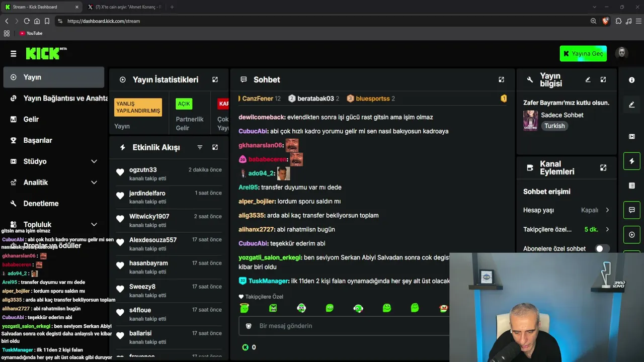Switch to the X'te cain arşiv browser tab
Screen dimensions: 644x362
[125, 7]
